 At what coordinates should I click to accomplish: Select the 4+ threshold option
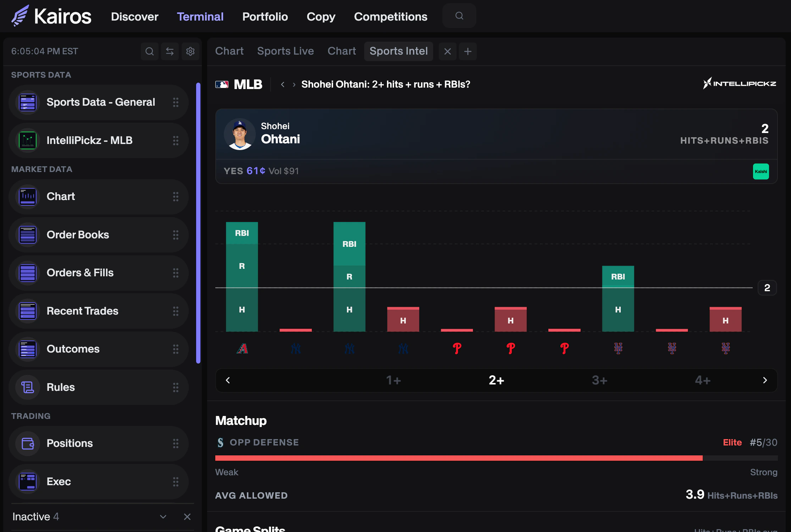pyautogui.click(x=703, y=380)
